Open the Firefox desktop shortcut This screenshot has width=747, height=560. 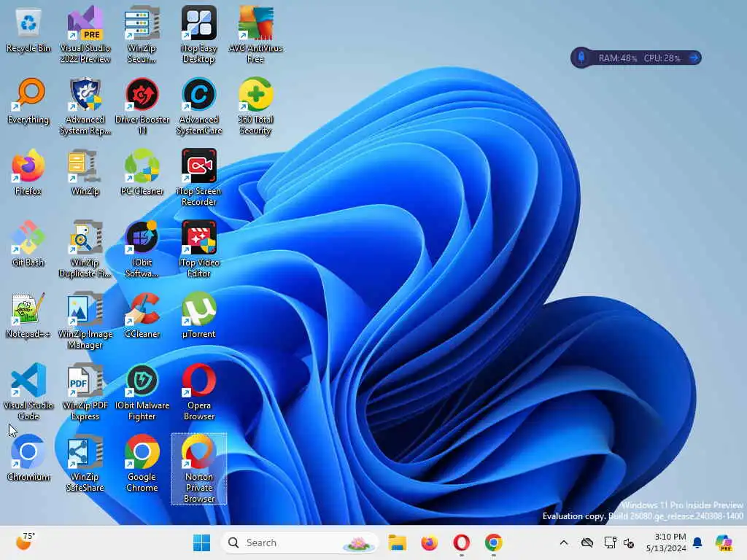point(28,172)
